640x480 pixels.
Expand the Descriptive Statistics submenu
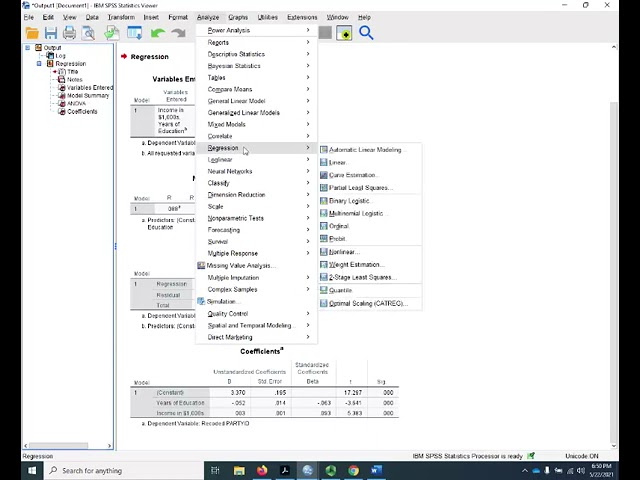click(x=256, y=54)
